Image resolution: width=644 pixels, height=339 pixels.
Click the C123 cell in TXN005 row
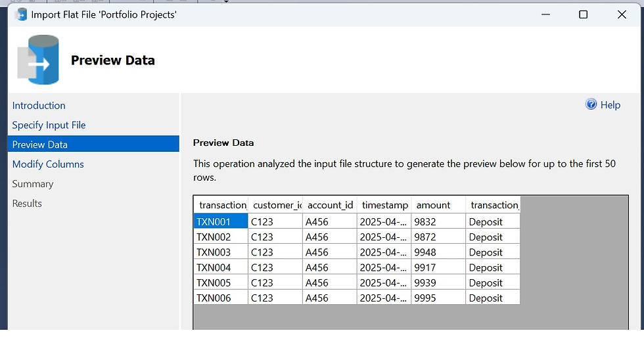coord(275,282)
